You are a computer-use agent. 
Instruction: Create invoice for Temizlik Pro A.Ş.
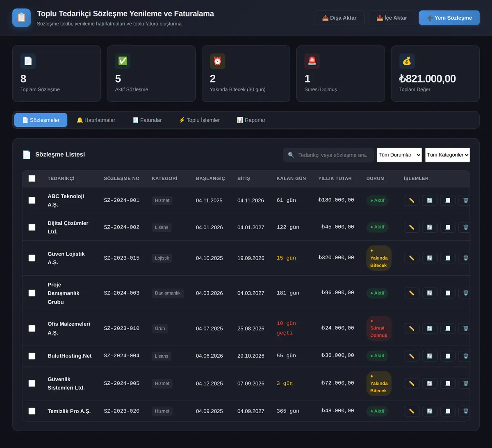point(448,411)
